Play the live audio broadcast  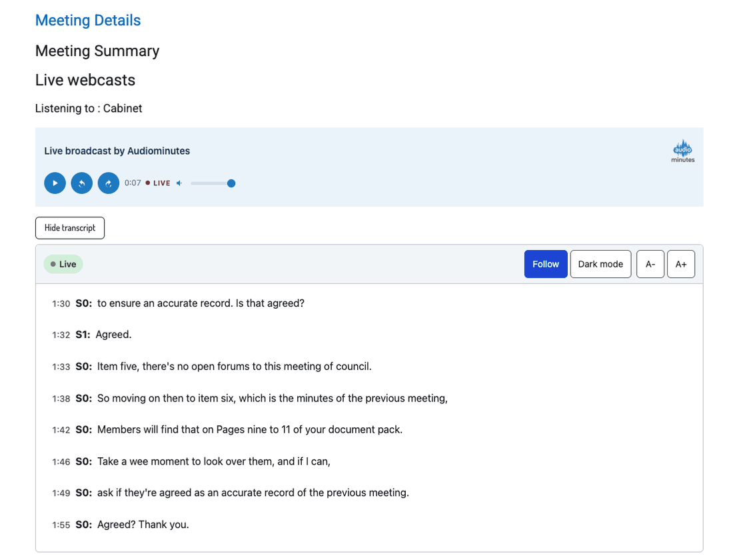point(55,183)
